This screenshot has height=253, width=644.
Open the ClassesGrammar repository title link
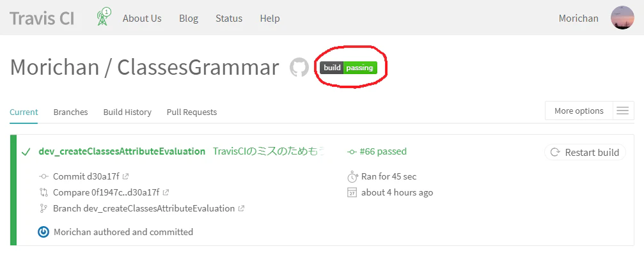point(198,67)
